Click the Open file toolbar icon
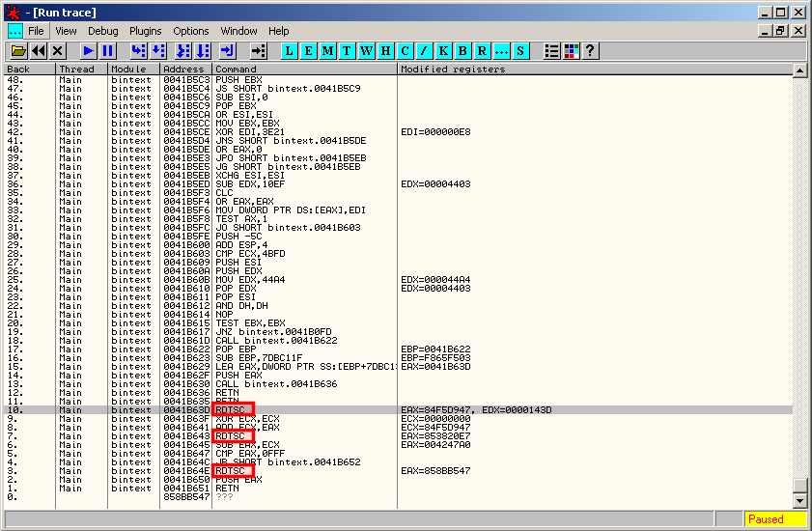The image size is (812, 531). pos(18,50)
